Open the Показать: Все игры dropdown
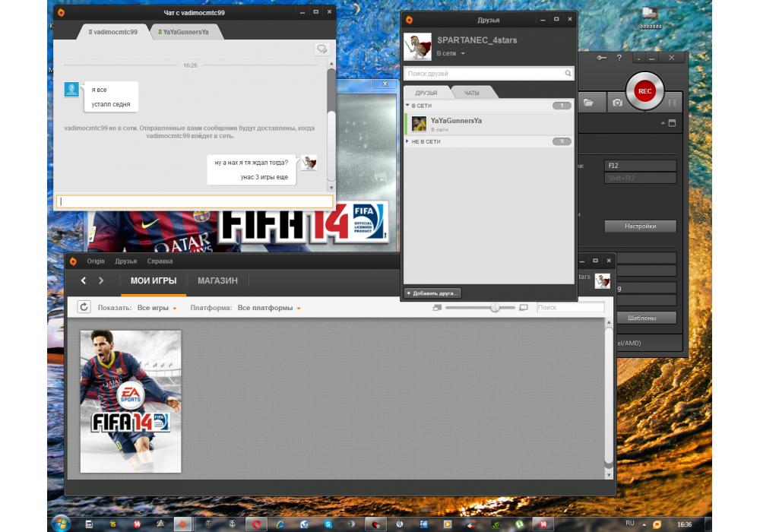Viewport: 760px width, 532px height. click(157, 308)
